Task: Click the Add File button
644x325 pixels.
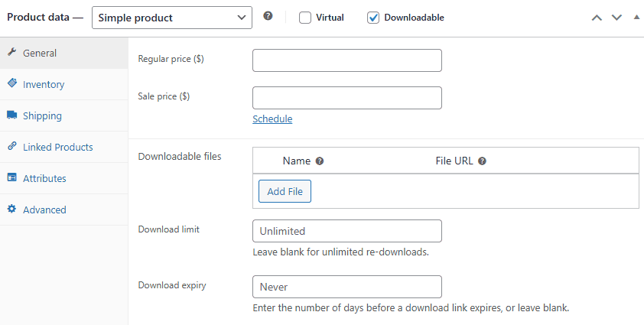Action: (x=285, y=191)
